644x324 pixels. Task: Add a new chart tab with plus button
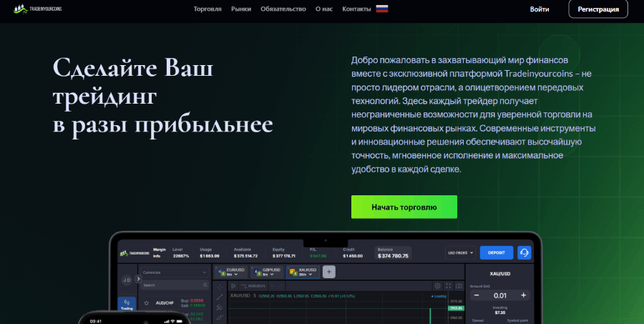coord(329,272)
